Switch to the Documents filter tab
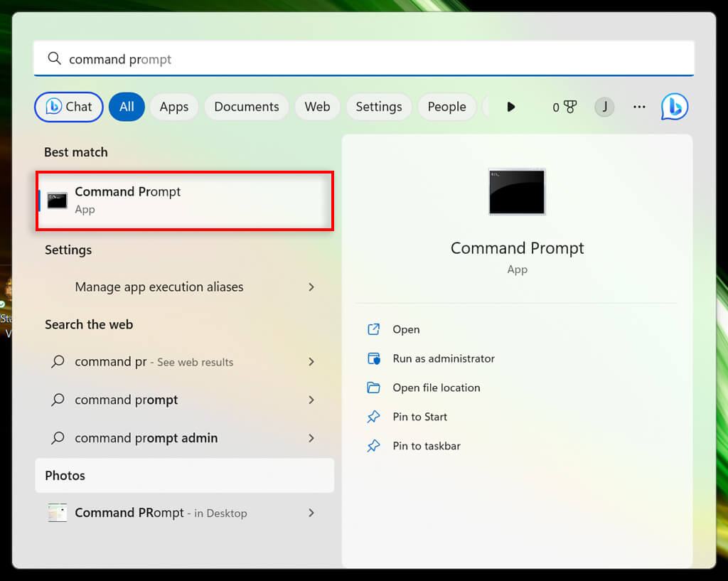The image size is (728, 581). (246, 107)
